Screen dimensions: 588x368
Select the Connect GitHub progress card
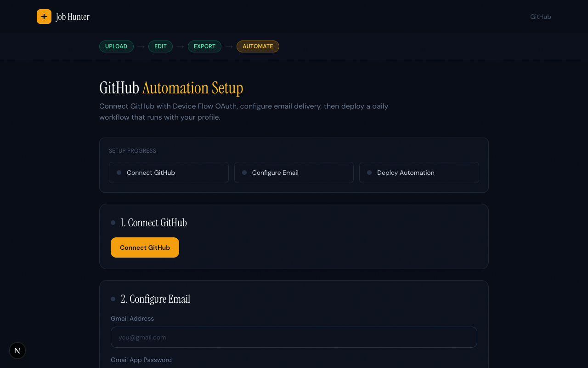pyautogui.click(x=169, y=172)
